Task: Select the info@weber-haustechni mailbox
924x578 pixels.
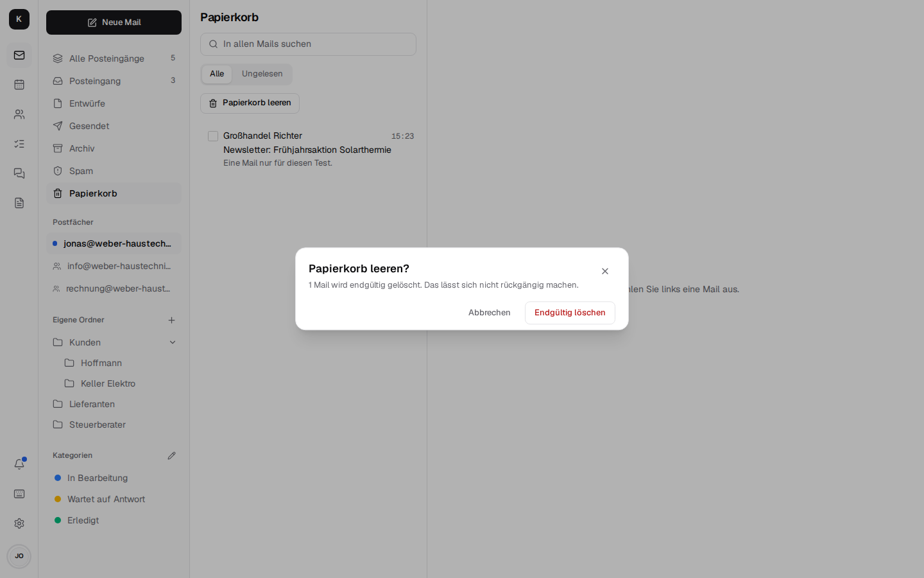Action: coord(114,266)
